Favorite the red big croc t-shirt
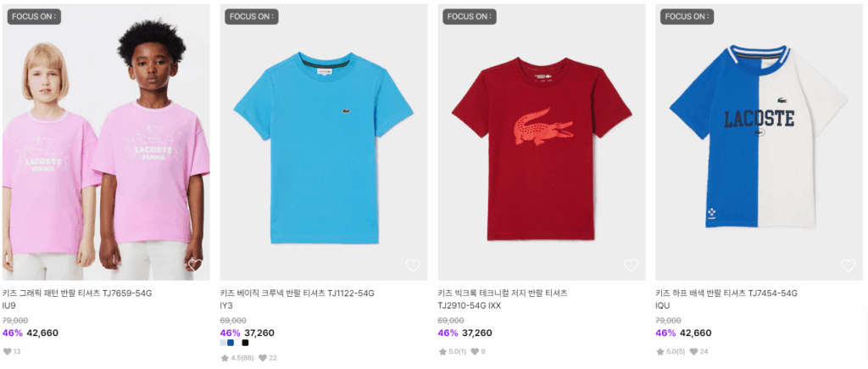This screenshot has height=369, width=868. click(x=631, y=266)
